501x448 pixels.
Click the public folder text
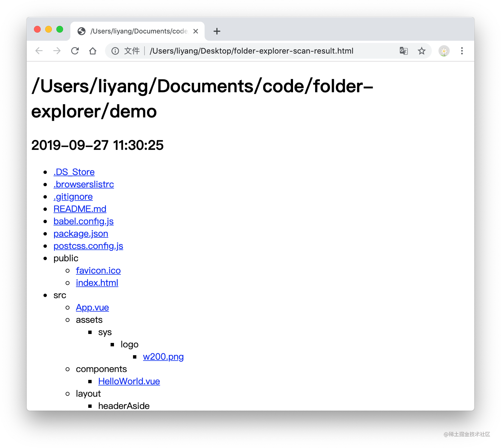(66, 258)
